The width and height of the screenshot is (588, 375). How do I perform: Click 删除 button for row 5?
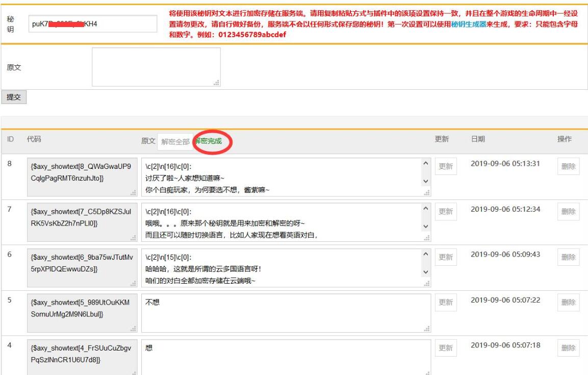coord(569,302)
